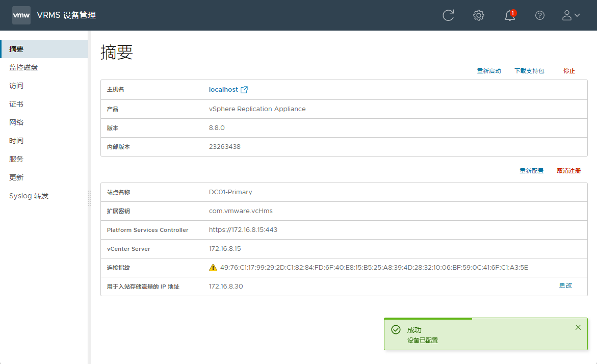Click the vCenter Server row label
This screenshot has height=364, width=597.
128,249
